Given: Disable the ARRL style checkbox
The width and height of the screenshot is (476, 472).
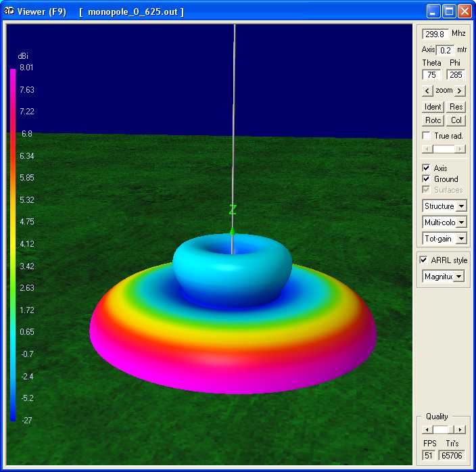Looking at the screenshot, I should (x=423, y=260).
